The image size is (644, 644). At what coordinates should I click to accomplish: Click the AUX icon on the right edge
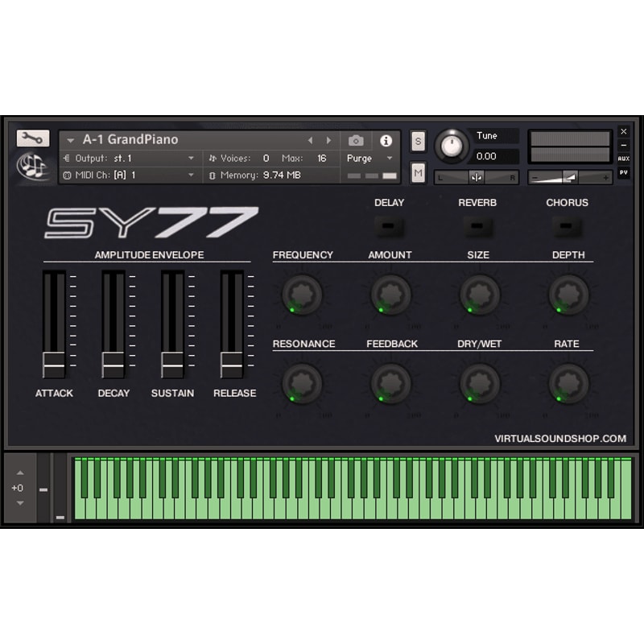624,158
